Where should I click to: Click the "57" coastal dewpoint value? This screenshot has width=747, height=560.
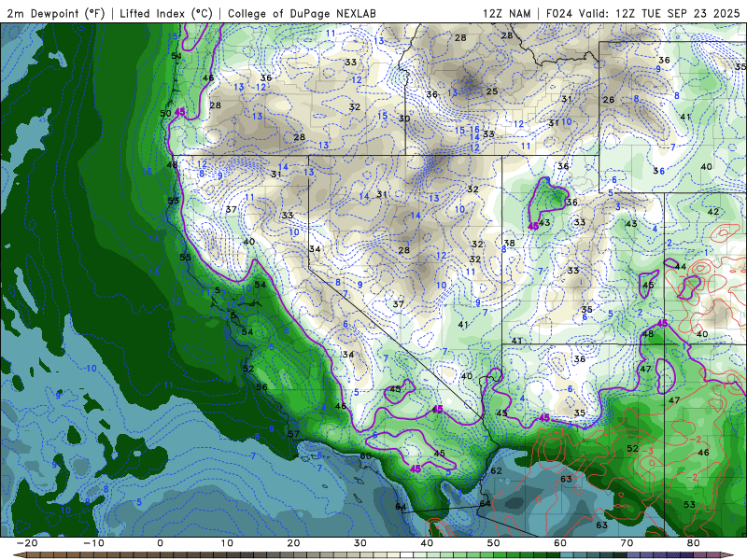pyautogui.click(x=293, y=434)
